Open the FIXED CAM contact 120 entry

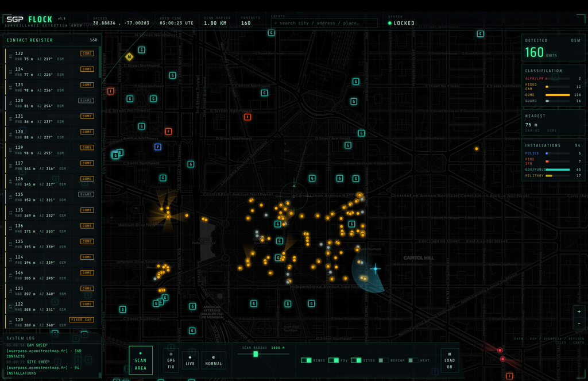click(x=51, y=322)
